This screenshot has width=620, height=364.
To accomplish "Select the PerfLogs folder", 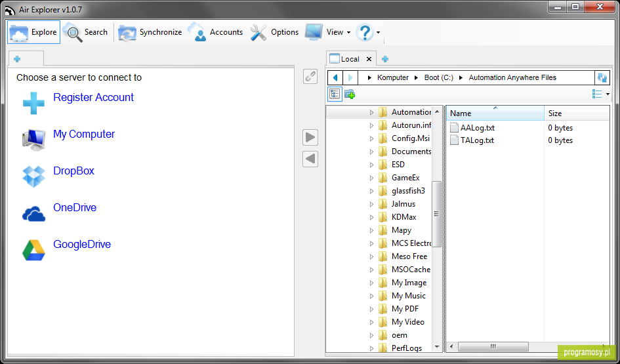I will tap(407, 348).
